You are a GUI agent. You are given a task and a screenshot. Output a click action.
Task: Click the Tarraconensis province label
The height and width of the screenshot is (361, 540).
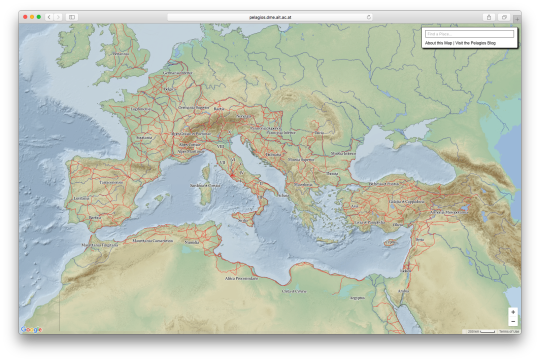pyautogui.click(x=111, y=182)
